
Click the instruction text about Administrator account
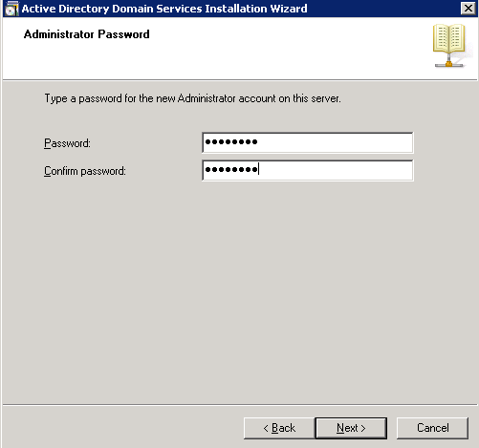tap(192, 98)
